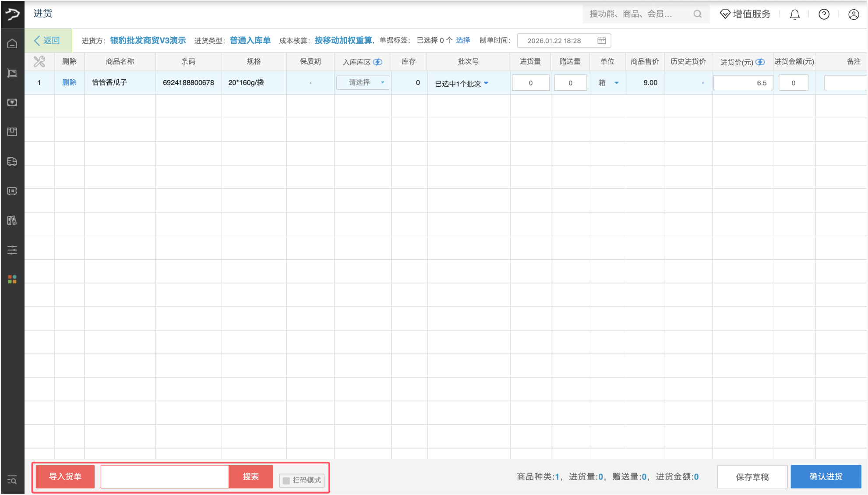868x495 pixels.
Task: Open the 箱 unit dropdown
Action: click(608, 83)
